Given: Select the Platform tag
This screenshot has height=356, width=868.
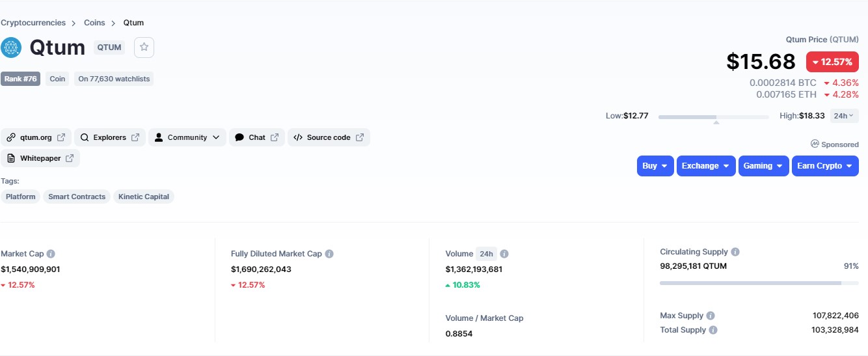Looking at the screenshot, I should [21, 197].
